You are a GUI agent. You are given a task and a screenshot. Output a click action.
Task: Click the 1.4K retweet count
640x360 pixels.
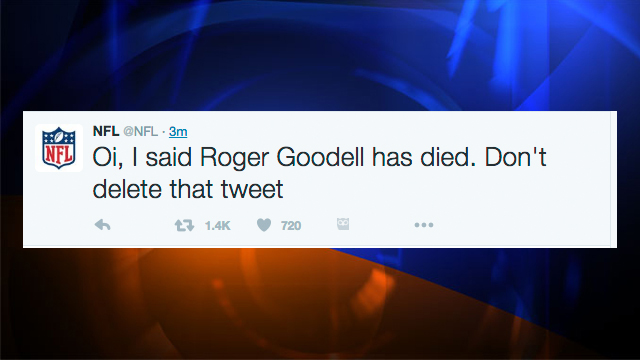(x=218, y=226)
